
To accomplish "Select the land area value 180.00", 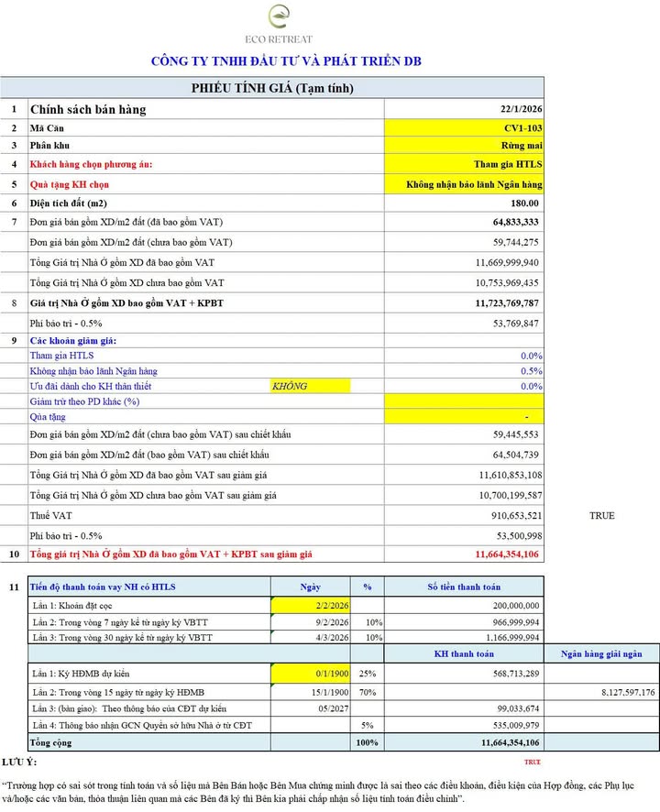I will [465, 203].
